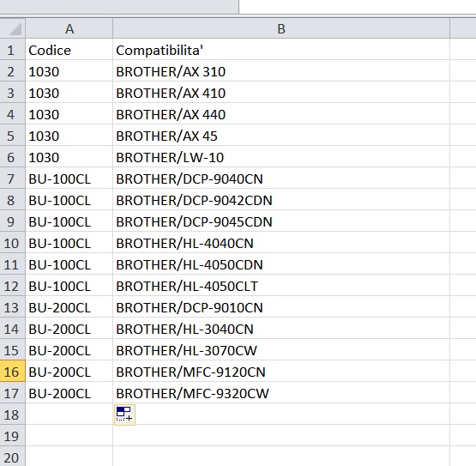Select cell with BROTHER/AX 310
This screenshot has width=476, height=466.
[281, 71]
